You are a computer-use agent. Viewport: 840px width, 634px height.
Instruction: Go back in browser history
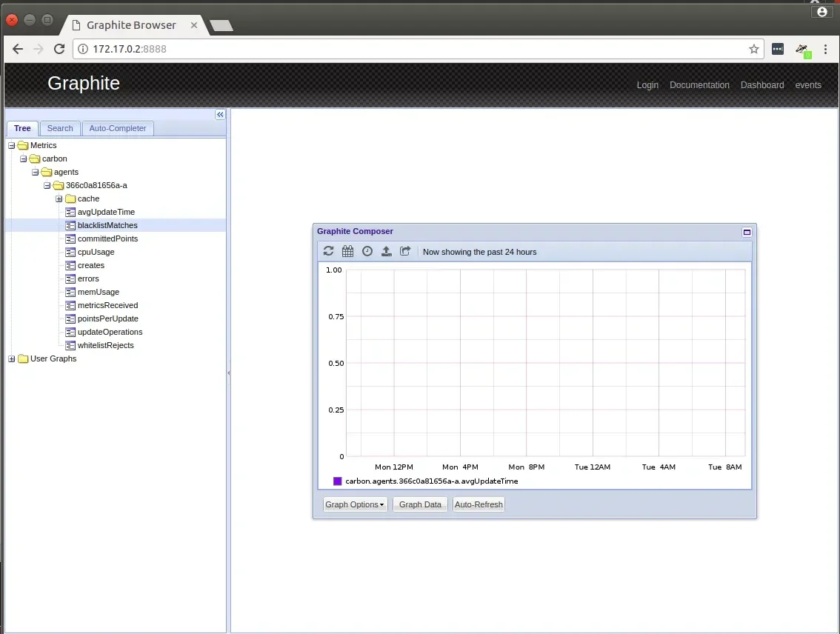(x=18, y=50)
